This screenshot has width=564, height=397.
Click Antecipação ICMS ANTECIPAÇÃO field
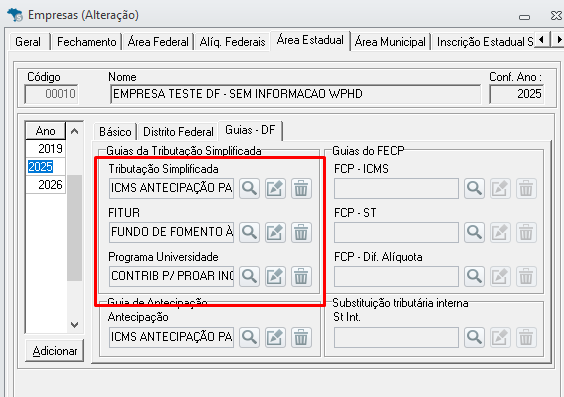tap(172, 337)
